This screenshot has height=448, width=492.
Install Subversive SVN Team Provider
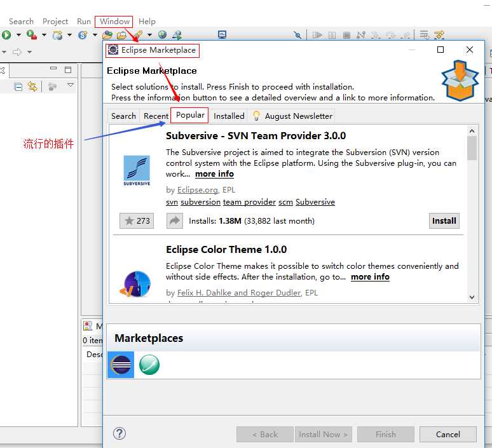click(444, 221)
